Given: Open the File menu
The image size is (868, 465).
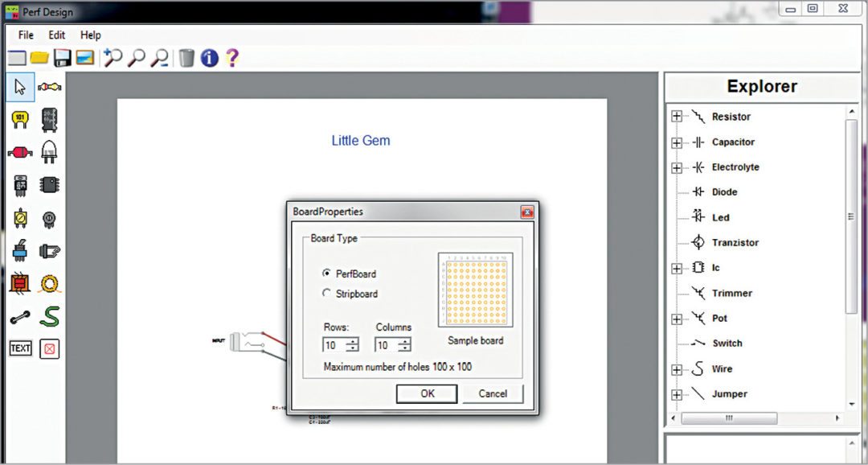Looking at the screenshot, I should point(26,35).
